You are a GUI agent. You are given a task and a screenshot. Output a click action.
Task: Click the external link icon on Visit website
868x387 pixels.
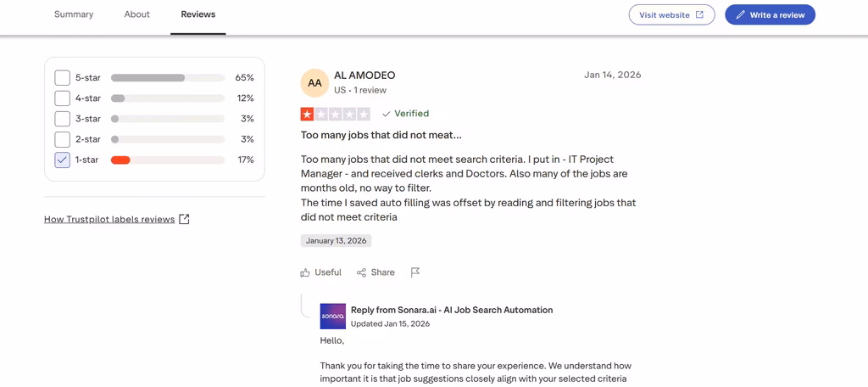(699, 15)
